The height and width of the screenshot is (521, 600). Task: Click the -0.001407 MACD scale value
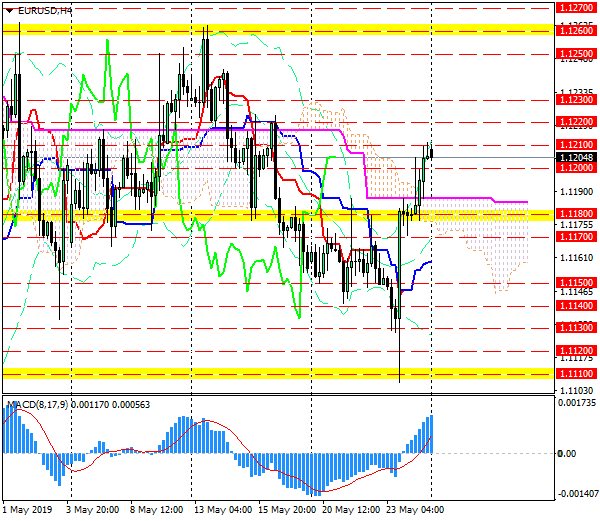tap(577, 495)
